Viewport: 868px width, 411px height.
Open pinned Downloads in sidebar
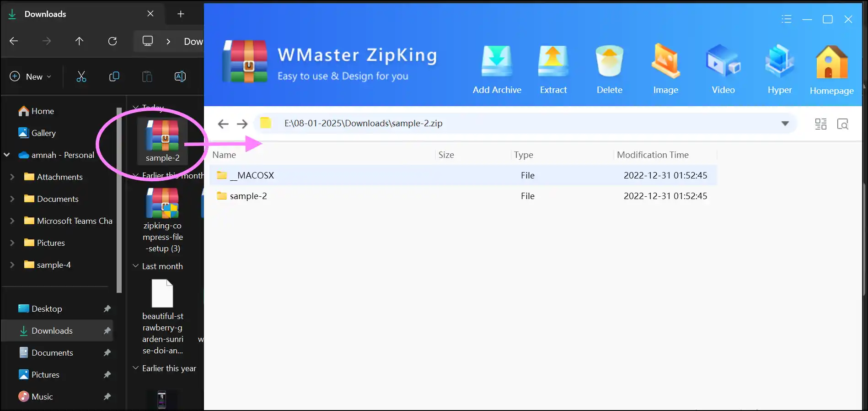tap(58, 331)
